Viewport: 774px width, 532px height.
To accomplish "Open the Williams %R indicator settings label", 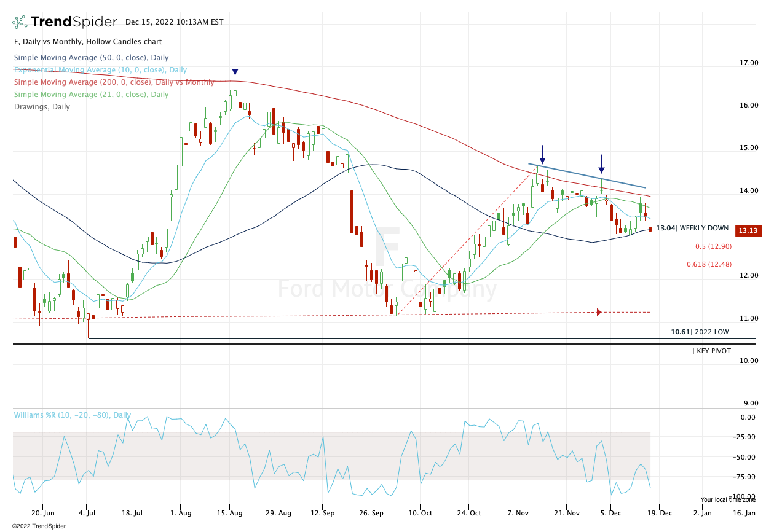I will tap(72, 415).
